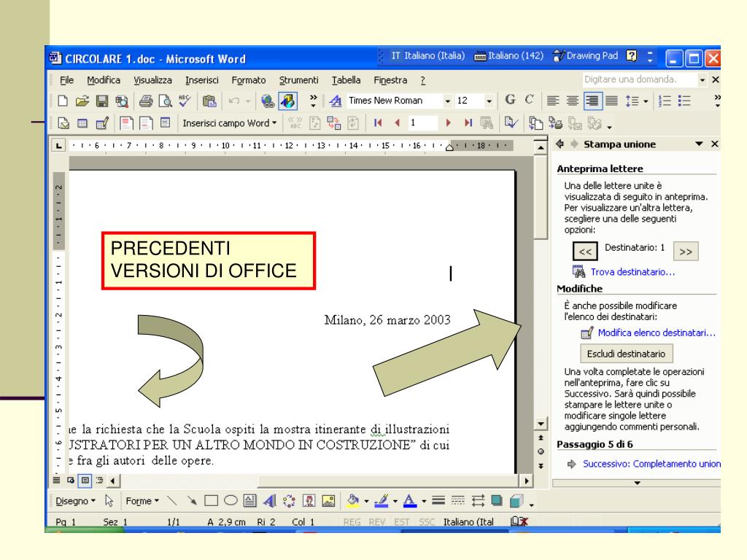Viewport: 747px width, 560px height.
Task: Toggle align right paragraph button
Action: [x=592, y=101]
